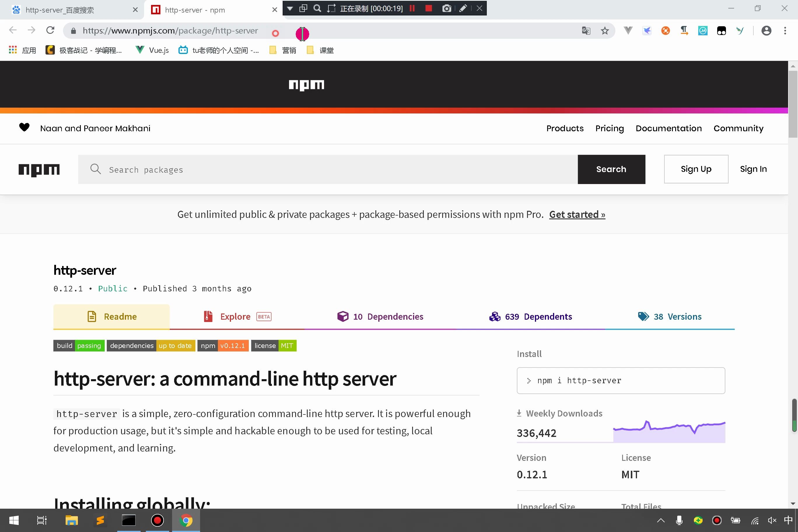Click the Sign In link

tap(753, 169)
